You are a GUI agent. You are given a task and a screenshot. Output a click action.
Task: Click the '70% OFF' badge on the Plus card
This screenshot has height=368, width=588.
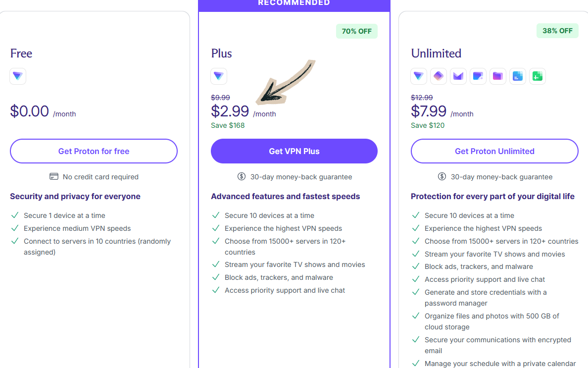tap(357, 31)
